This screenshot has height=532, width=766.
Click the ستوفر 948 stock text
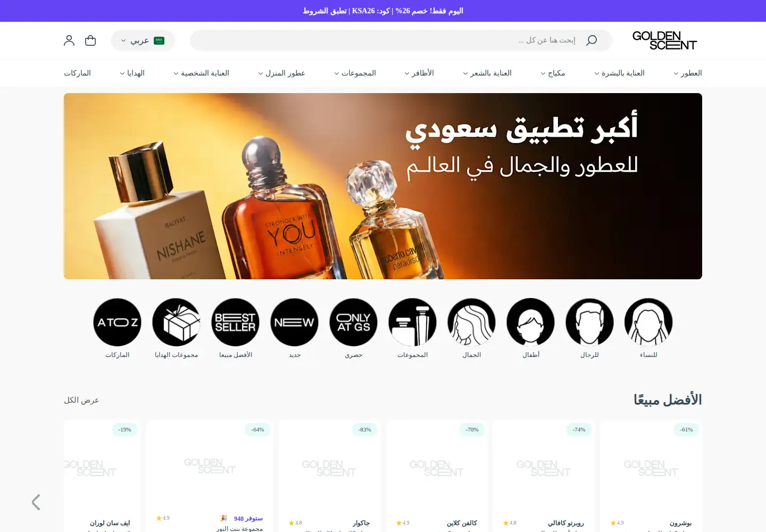[x=248, y=519]
